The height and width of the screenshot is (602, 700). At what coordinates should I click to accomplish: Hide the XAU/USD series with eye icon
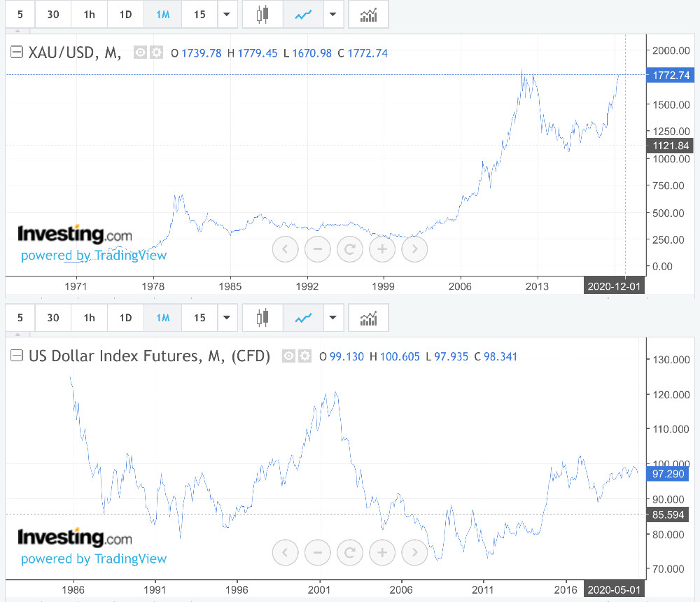[x=140, y=52]
